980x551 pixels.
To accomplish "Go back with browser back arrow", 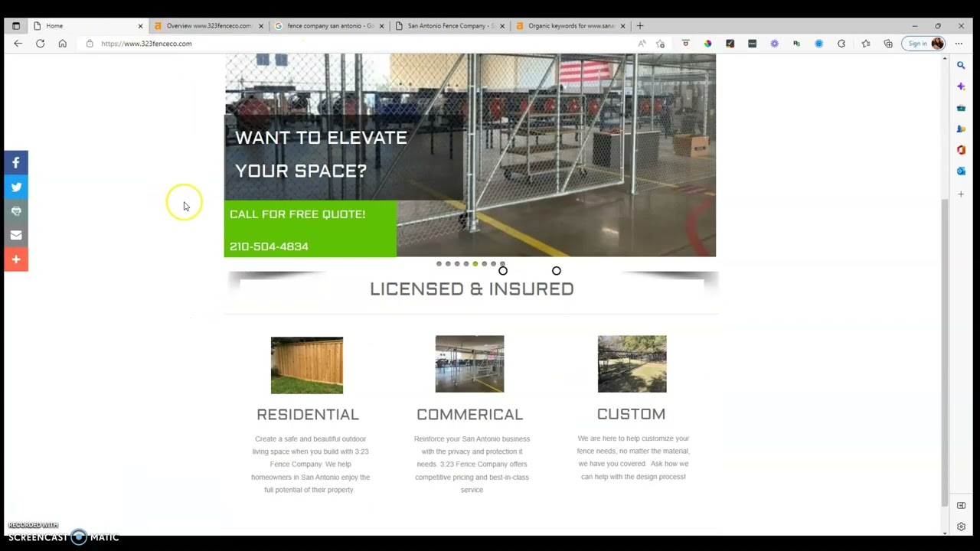I will [x=18, y=44].
